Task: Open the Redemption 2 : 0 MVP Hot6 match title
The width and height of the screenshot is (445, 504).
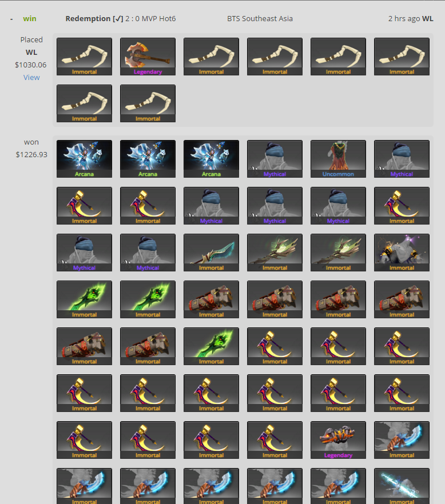Action: [x=121, y=19]
